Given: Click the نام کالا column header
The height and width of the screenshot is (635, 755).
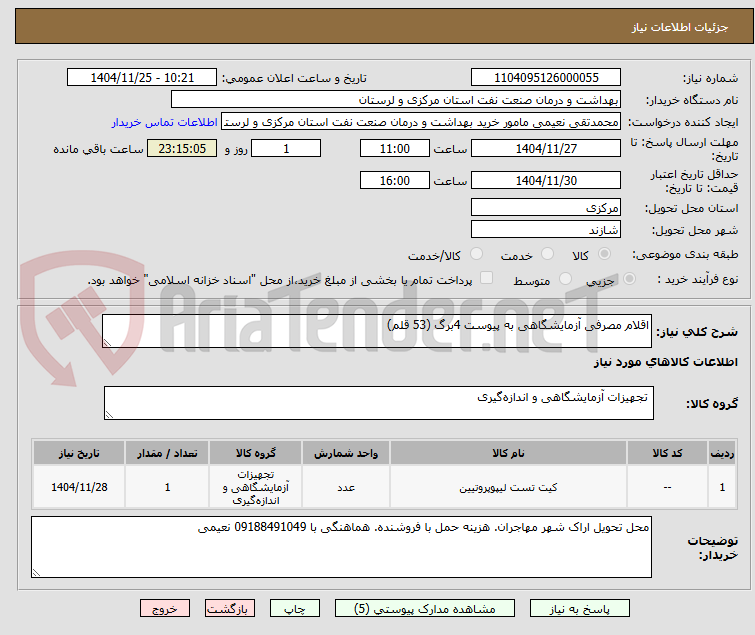Looking at the screenshot, I should pos(508,453).
